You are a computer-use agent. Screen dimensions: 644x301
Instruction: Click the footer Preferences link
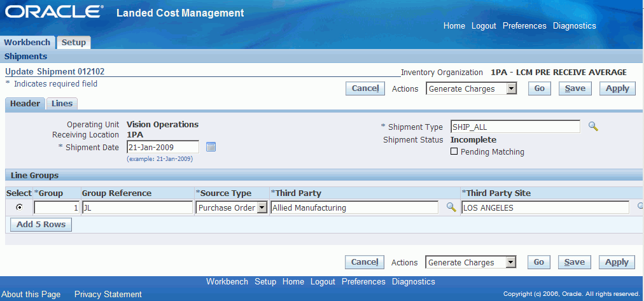[x=363, y=282]
